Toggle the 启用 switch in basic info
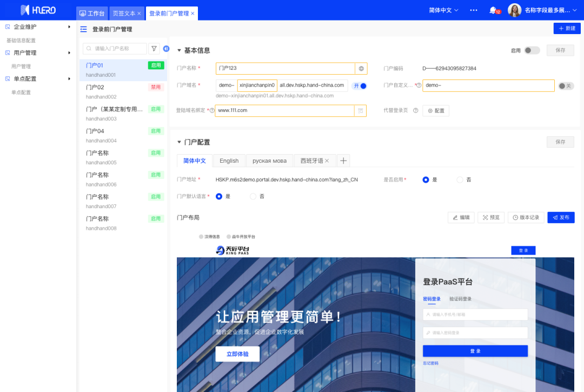This screenshot has height=392, width=584. pyautogui.click(x=532, y=50)
